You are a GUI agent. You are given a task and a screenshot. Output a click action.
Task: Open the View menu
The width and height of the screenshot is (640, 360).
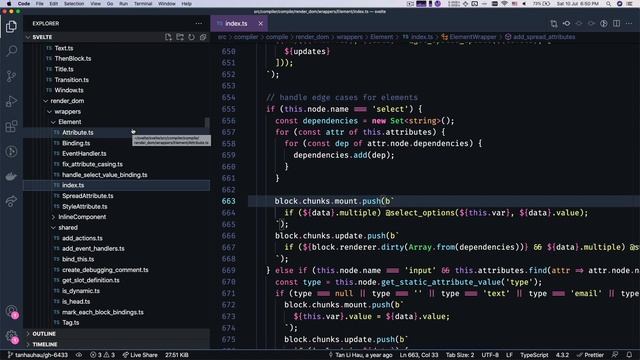[x=96, y=4]
